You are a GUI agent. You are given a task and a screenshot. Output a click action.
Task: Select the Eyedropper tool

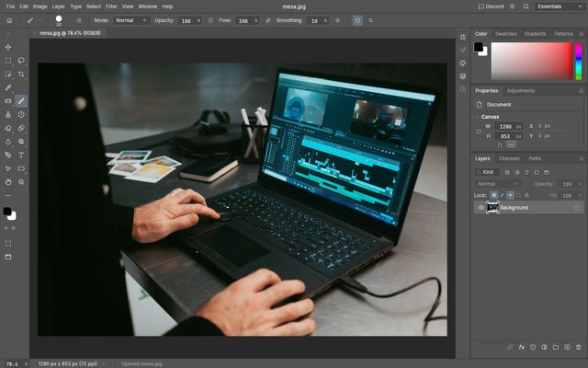pos(8,87)
